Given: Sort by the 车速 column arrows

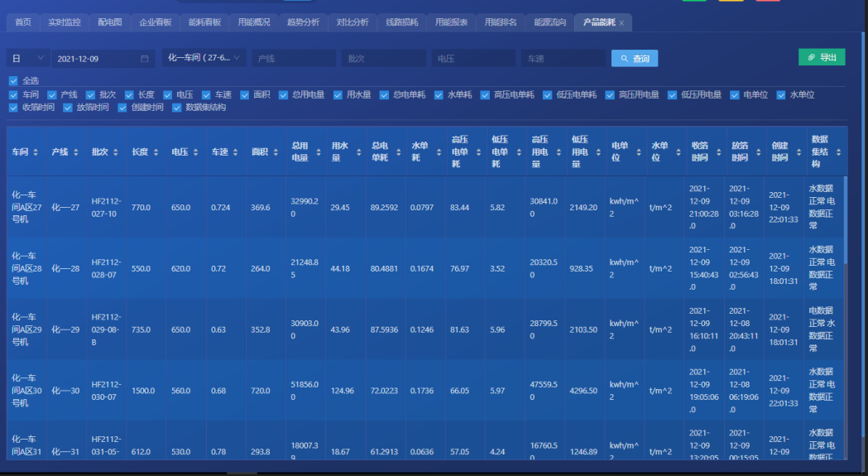Looking at the screenshot, I should click(235, 152).
